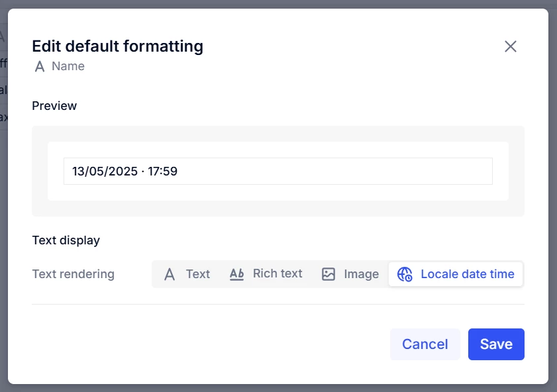Click the Preview section heading
This screenshot has height=392, width=557.
coord(54,106)
